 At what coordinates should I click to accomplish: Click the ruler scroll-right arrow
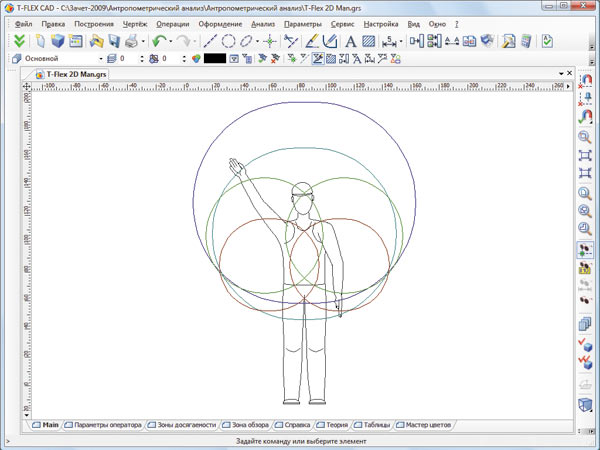(x=568, y=86)
